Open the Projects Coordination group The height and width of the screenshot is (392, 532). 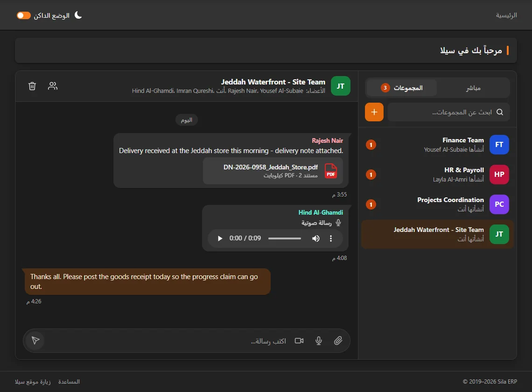tap(437, 205)
